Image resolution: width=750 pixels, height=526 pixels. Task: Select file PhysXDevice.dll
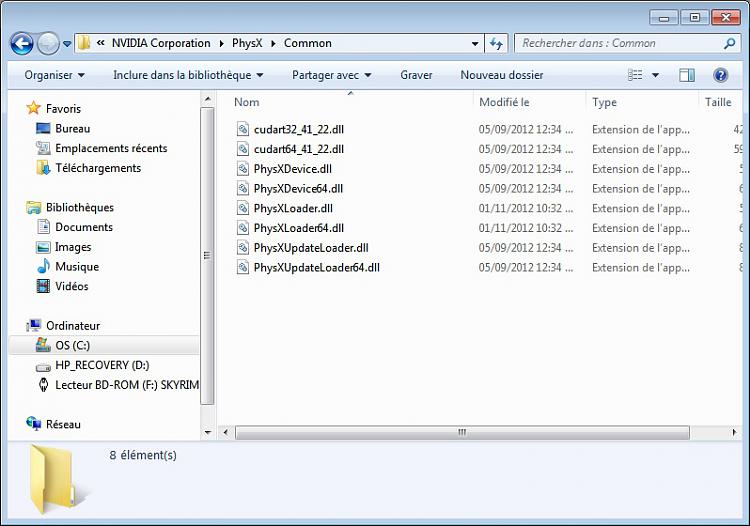(293, 169)
